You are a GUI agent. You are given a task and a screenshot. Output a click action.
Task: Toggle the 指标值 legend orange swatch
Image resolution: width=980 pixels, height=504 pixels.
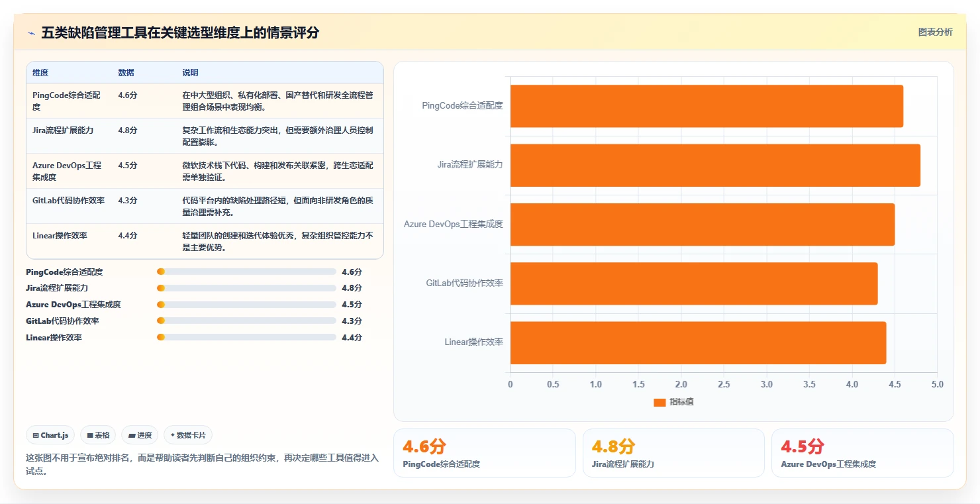pyautogui.click(x=660, y=402)
